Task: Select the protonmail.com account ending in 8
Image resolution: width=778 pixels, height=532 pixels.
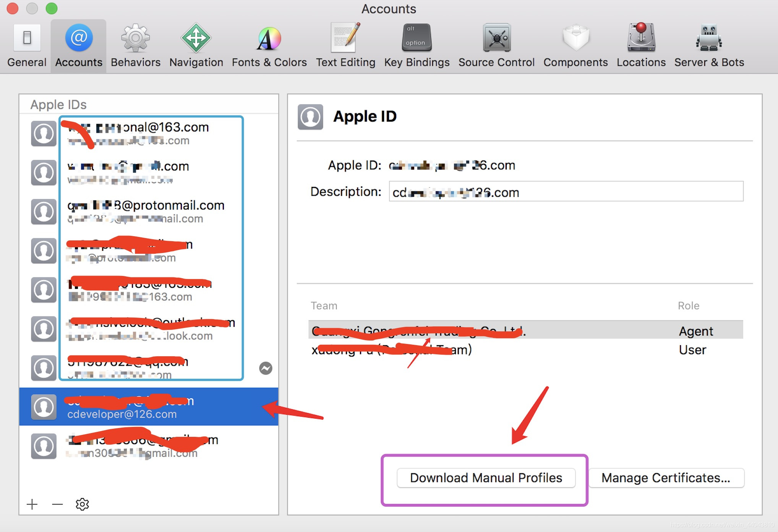Action: point(149,212)
